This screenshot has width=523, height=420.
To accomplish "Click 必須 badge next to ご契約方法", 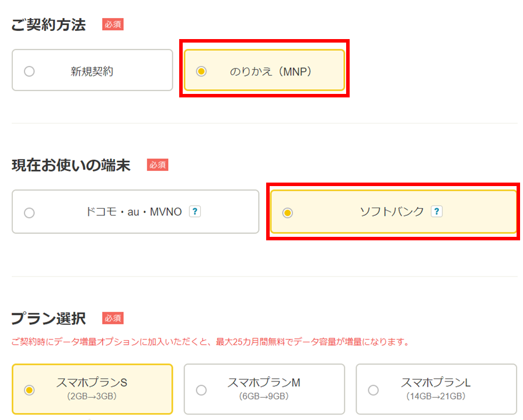I will click(x=113, y=24).
